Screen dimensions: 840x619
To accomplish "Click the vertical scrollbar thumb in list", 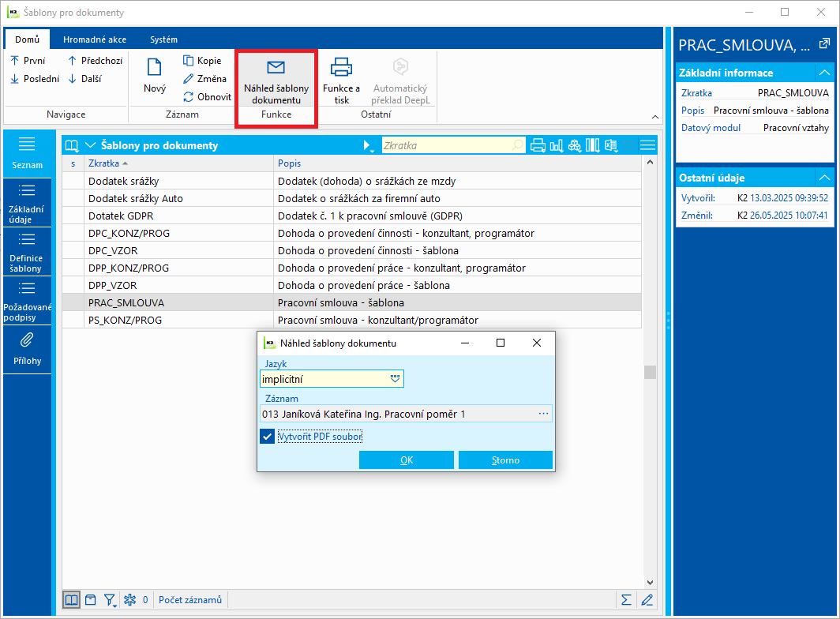I will [x=650, y=372].
